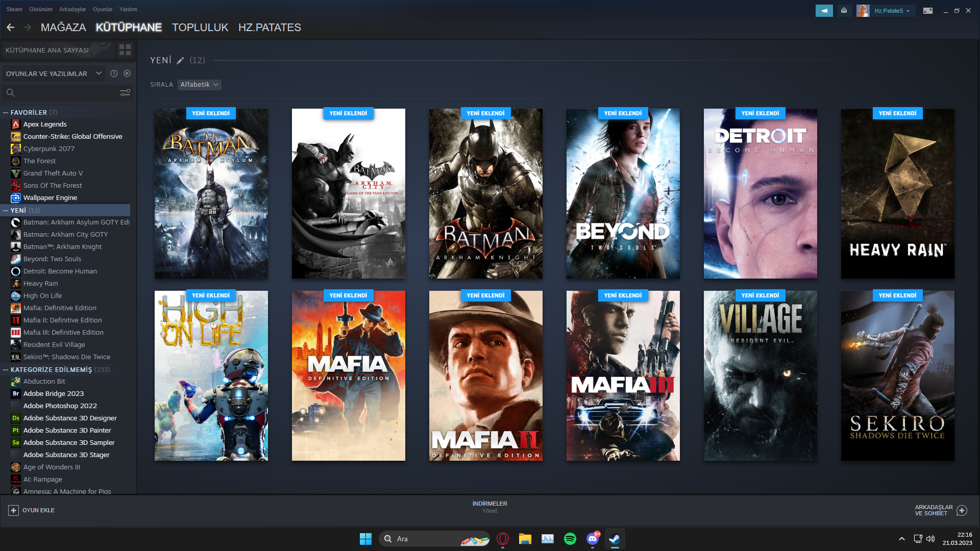Open Discord from taskbar

point(593,539)
